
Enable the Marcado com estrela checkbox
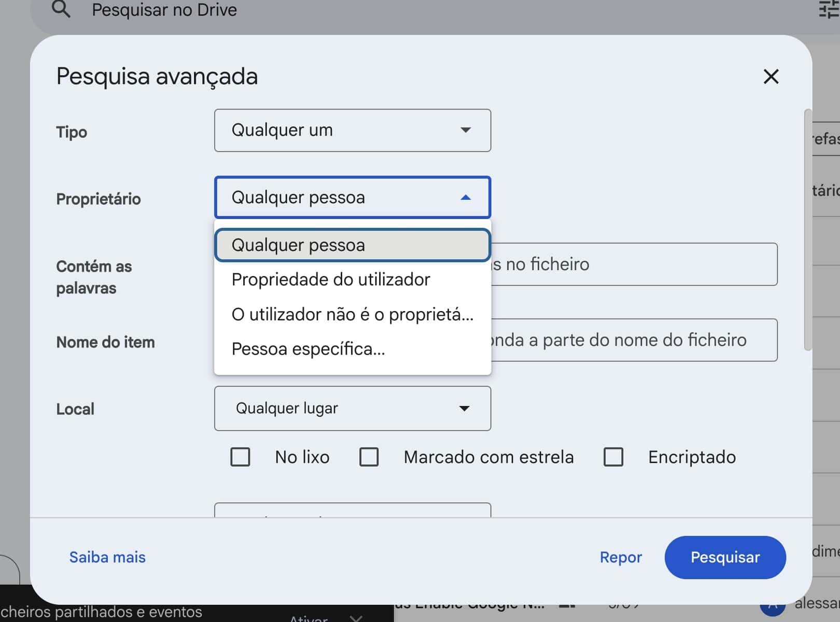coord(369,457)
